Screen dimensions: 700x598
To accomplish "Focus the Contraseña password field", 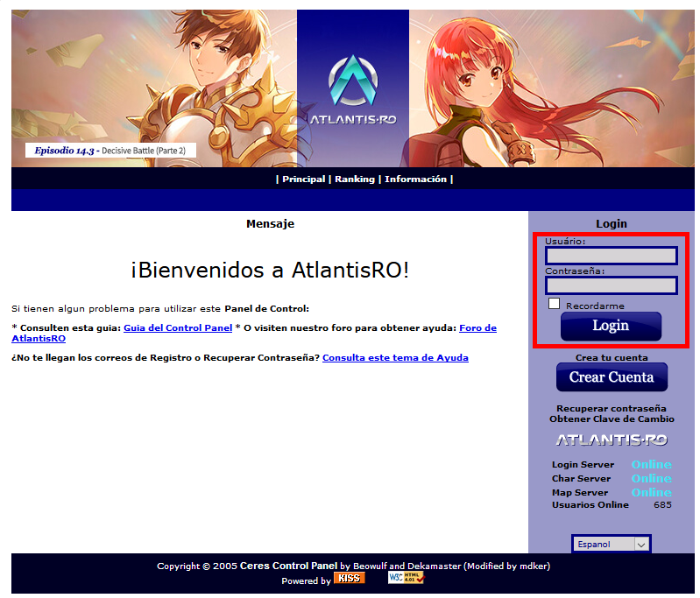I will pyautogui.click(x=612, y=285).
